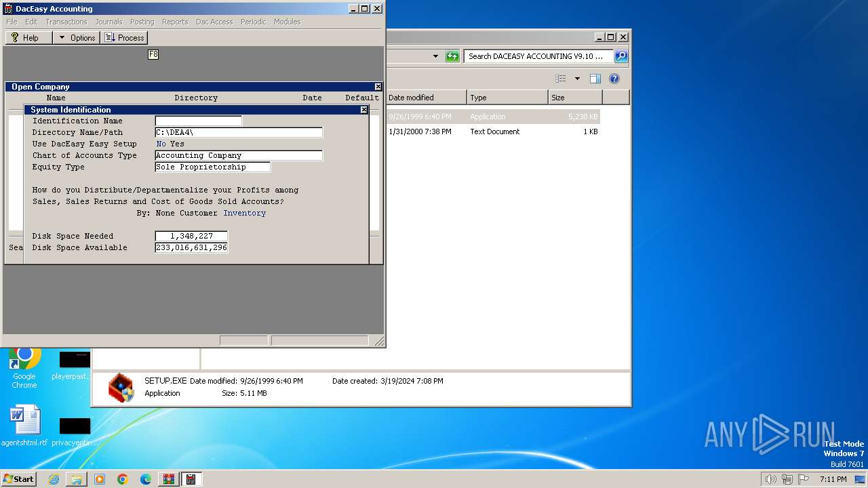Open Microsoft Edge from taskbar
Viewport: 868px width, 488px height.
[146, 479]
